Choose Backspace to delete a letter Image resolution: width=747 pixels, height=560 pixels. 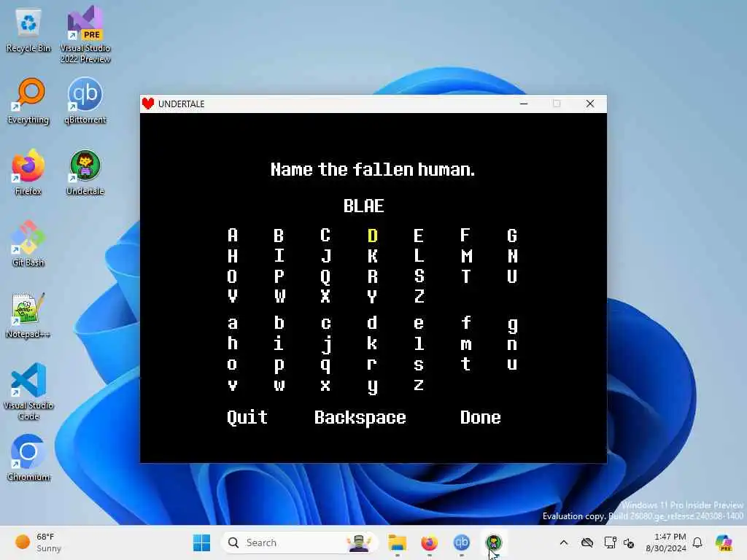point(360,418)
